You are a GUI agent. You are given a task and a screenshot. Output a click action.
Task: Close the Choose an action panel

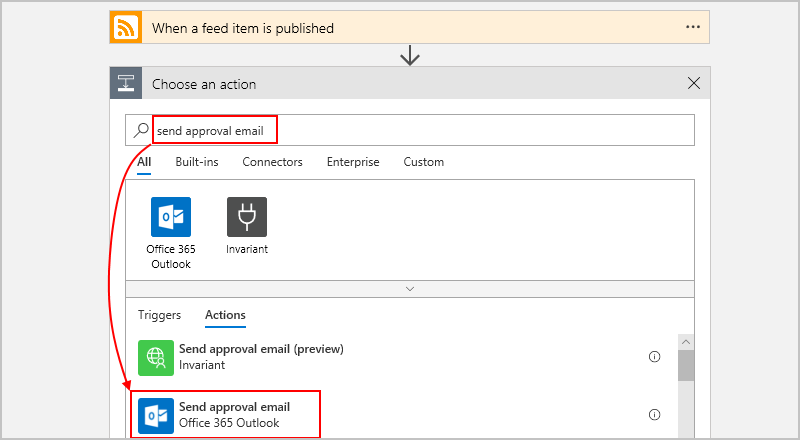(x=694, y=84)
